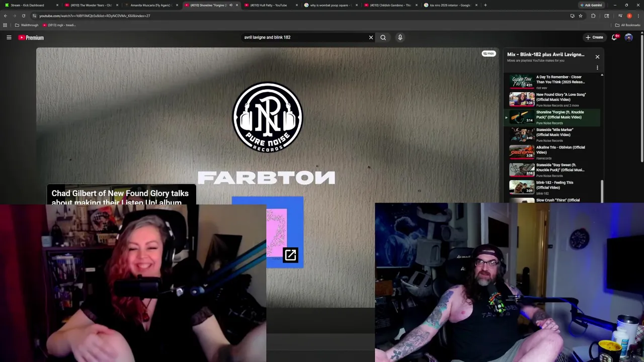Viewport: 644px width, 362px height.
Task: Open the YouTube account avatar menu
Action: click(x=628, y=37)
